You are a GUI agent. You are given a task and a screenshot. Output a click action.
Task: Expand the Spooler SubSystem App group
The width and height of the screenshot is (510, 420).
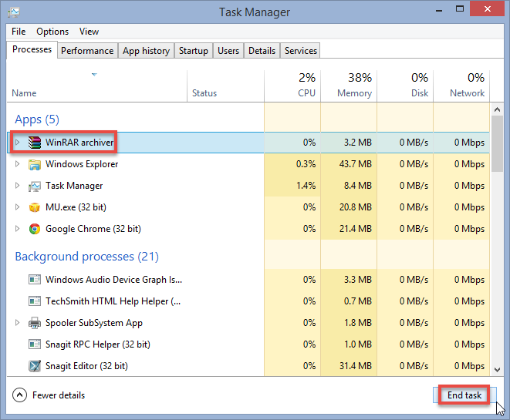(x=18, y=323)
